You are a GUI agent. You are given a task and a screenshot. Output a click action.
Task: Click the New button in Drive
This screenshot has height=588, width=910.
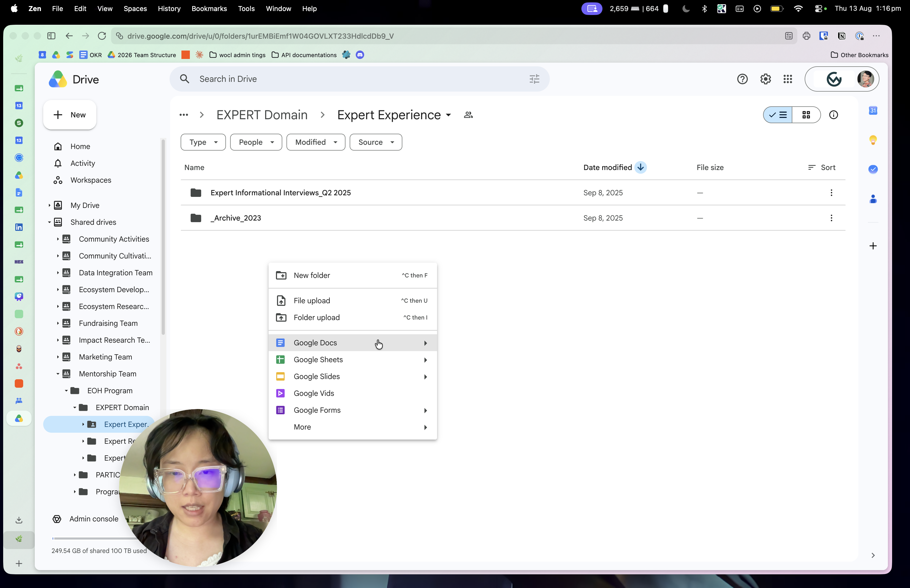tap(70, 115)
